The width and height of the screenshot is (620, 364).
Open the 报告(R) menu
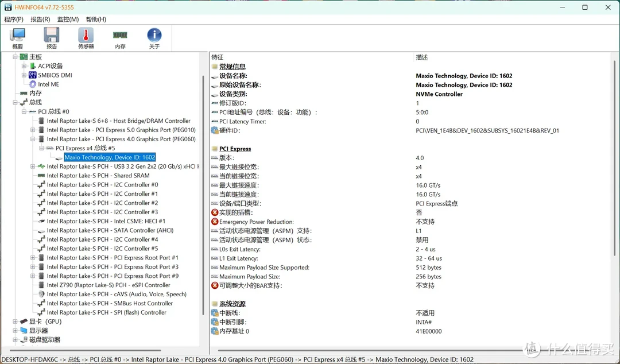tap(40, 19)
